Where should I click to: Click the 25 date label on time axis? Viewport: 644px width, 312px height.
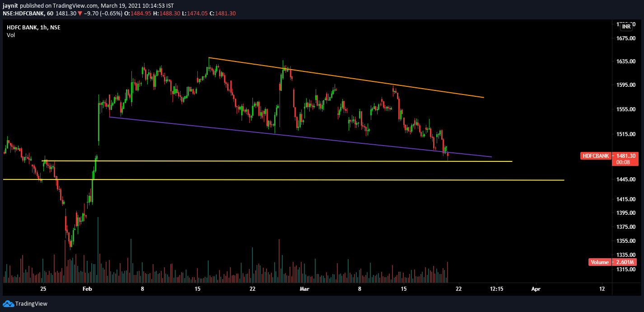tap(43, 288)
